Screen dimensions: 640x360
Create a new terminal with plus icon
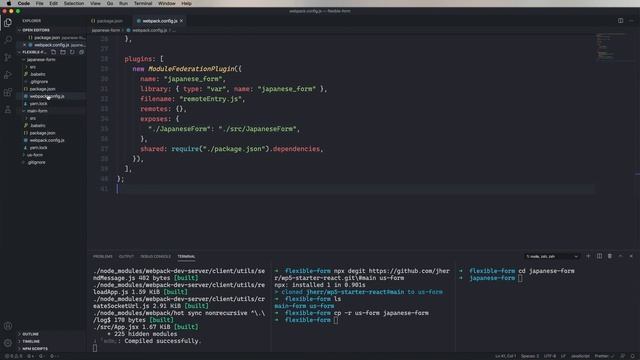coord(588,256)
